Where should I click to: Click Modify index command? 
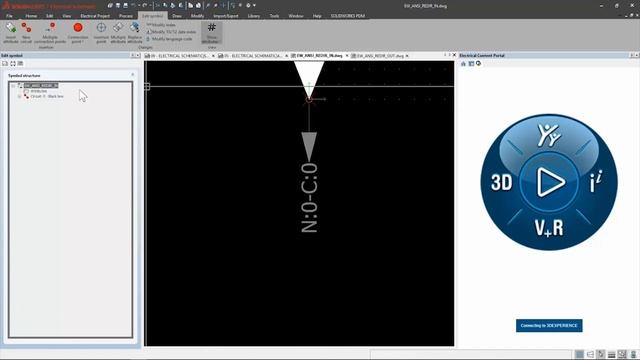click(x=161, y=25)
